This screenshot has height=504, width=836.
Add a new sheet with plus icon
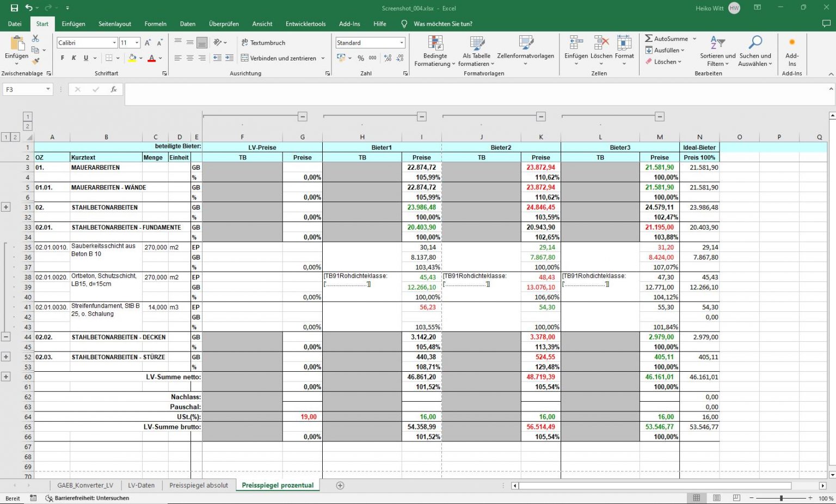[340, 485]
